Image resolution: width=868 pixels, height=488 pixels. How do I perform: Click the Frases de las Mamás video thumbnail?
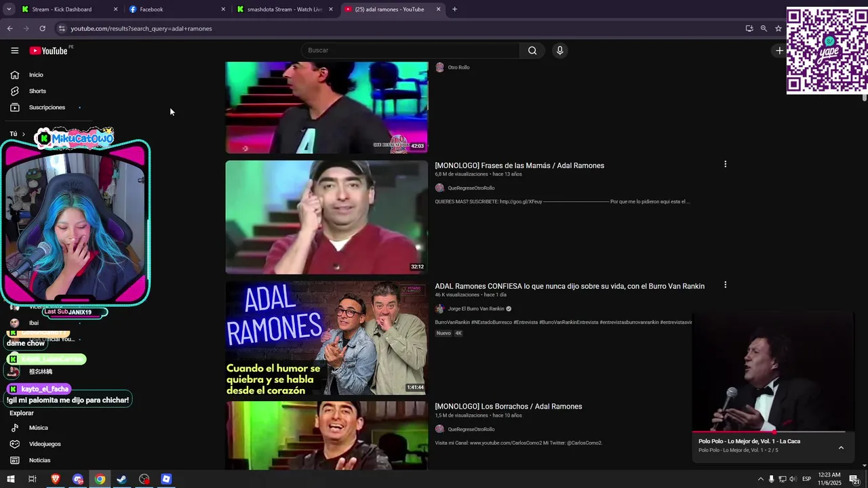327,217
